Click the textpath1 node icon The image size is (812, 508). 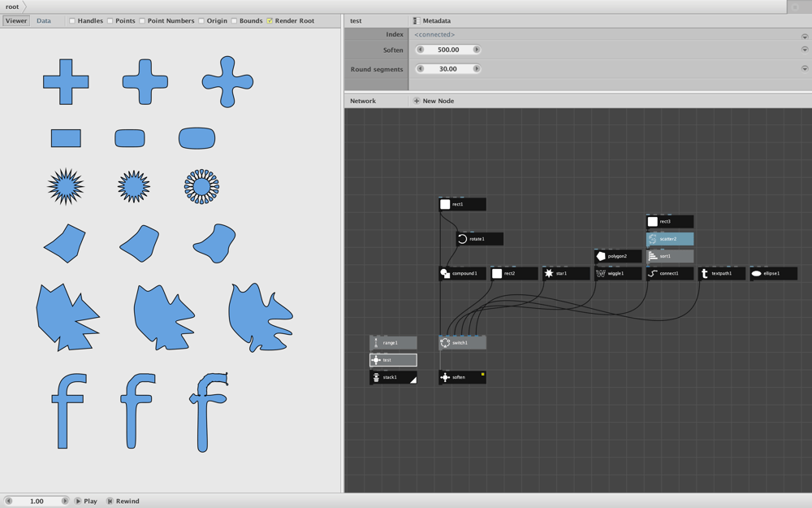(x=704, y=273)
